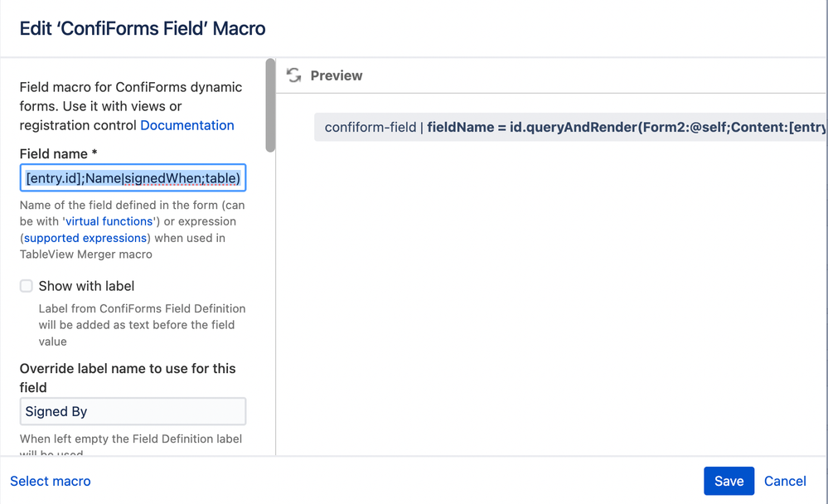Focus the override label field containing 'Signed By'
Viewport: 828px width, 504px height.
coord(133,411)
